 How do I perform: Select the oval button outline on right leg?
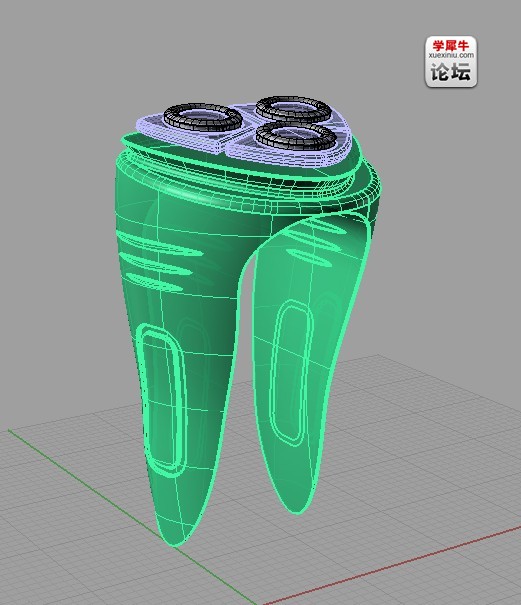[291, 373]
